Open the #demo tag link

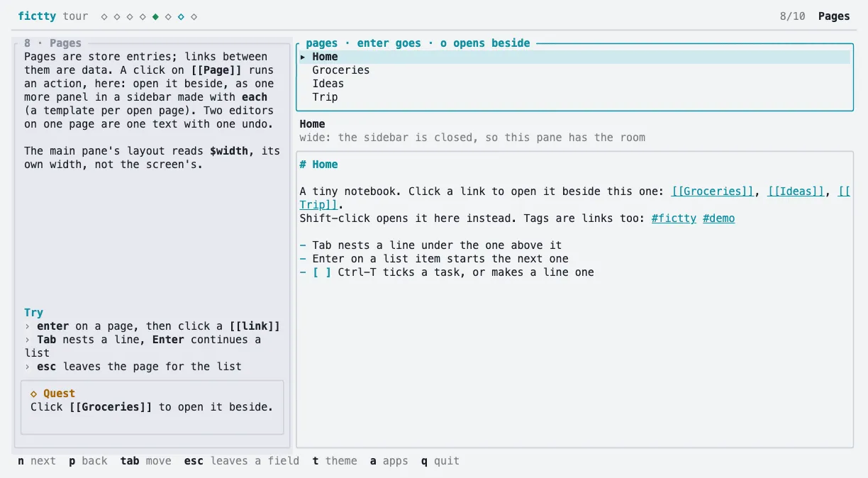point(718,218)
